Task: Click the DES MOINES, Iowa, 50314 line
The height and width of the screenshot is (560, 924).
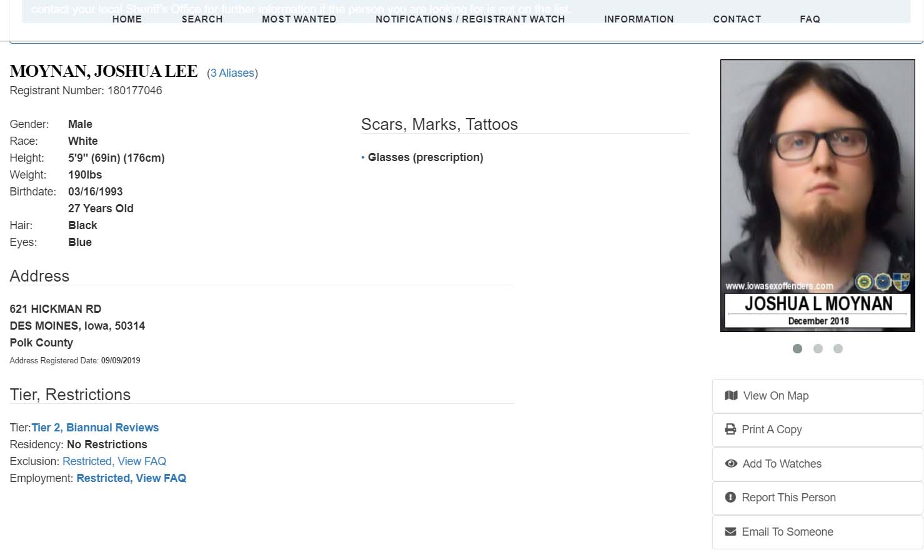Action: (77, 326)
